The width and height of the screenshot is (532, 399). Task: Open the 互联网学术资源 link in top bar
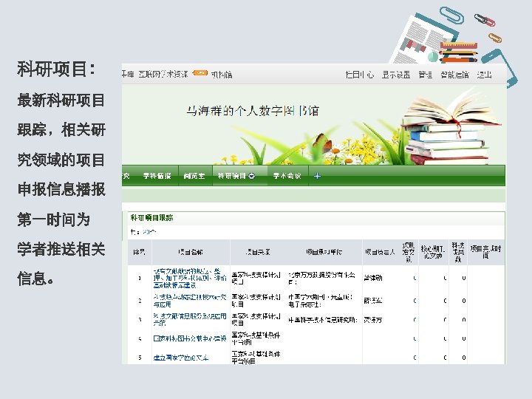click(163, 75)
